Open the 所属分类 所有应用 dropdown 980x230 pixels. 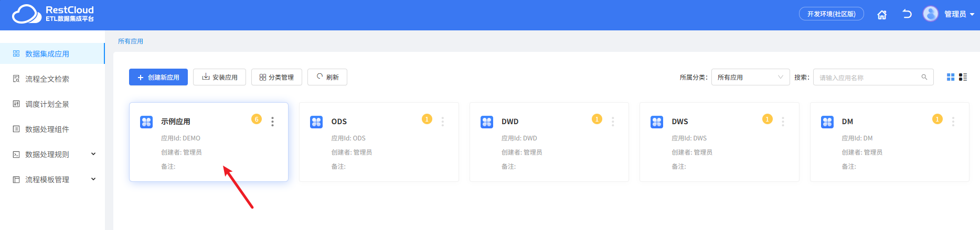point(750,77)
